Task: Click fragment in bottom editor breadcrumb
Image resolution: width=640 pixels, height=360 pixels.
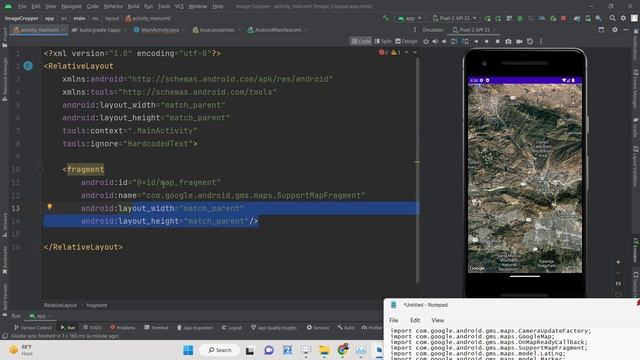Action: click(x=97, y=305)
